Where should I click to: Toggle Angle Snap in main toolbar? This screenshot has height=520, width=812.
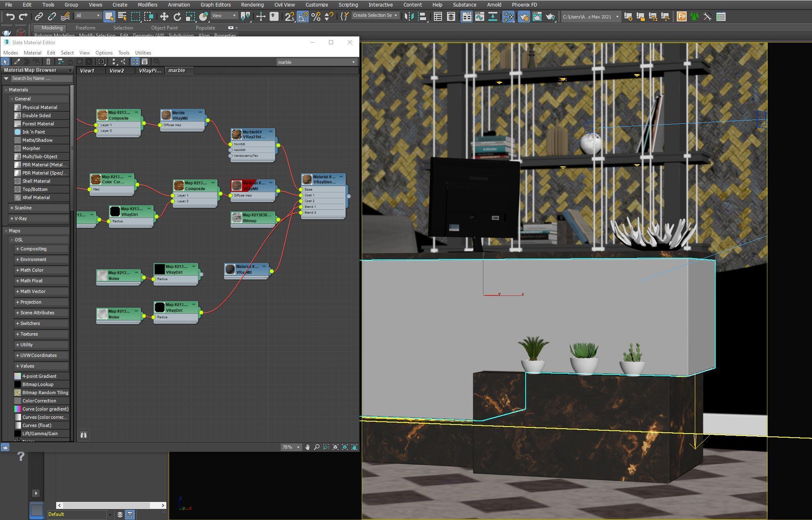(303, 16)
